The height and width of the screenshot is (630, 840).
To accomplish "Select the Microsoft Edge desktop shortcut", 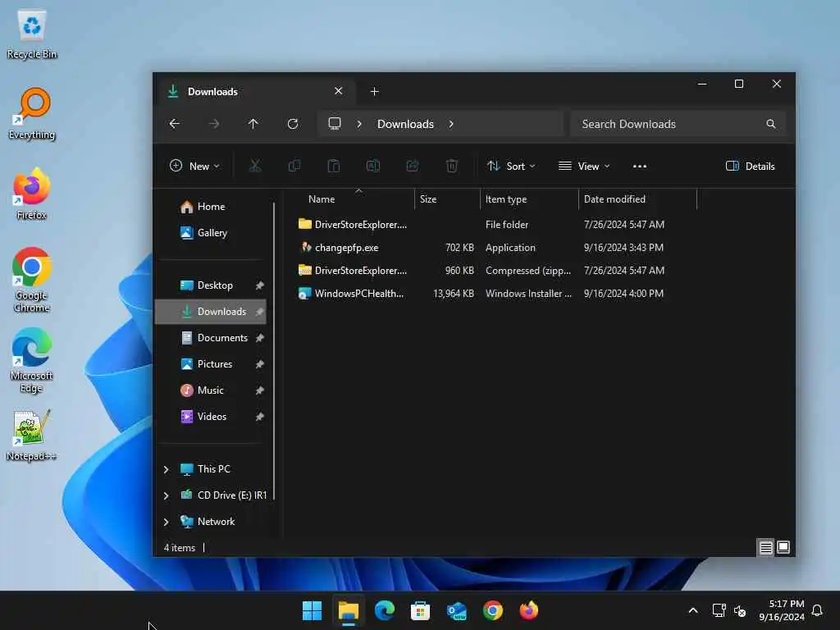I will (x=32, y=361).
